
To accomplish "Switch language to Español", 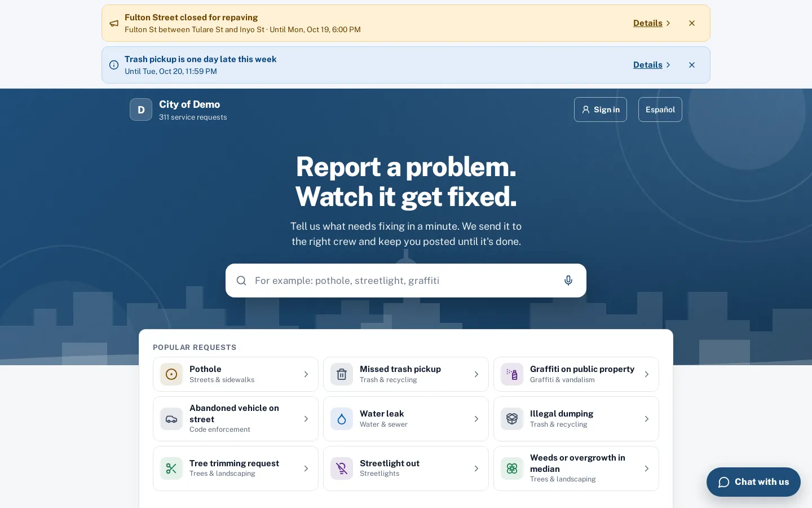I will [660, 110].
